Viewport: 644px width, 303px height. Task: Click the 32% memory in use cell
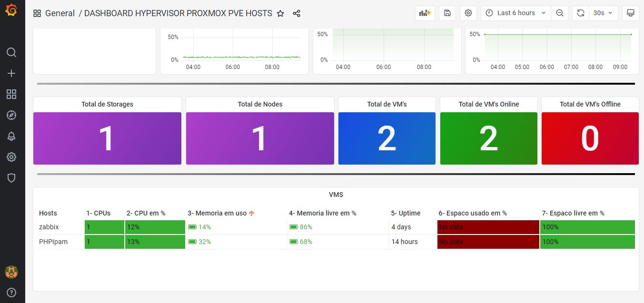click(236, 242)
